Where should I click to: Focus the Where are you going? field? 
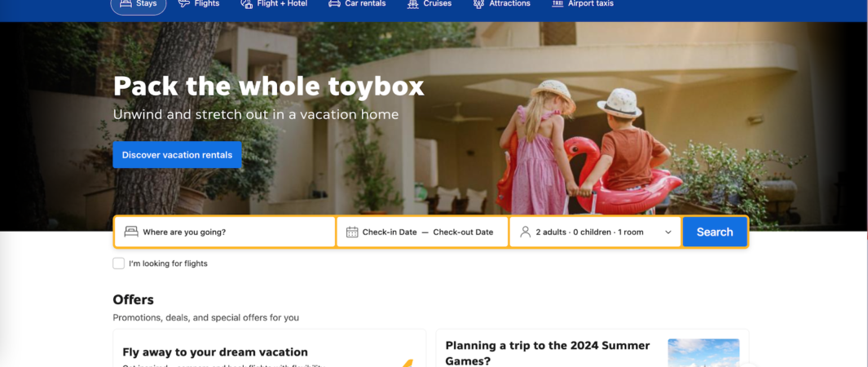point(225,232)
